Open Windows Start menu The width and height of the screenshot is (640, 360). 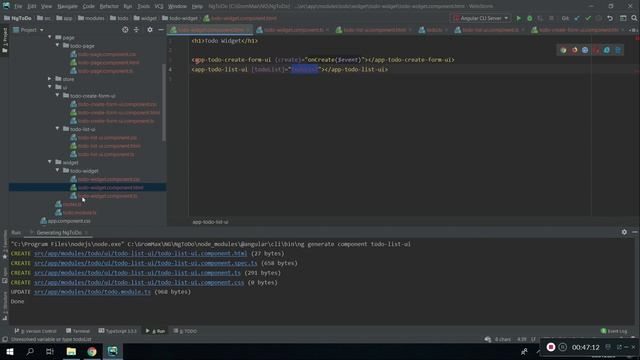10,351
